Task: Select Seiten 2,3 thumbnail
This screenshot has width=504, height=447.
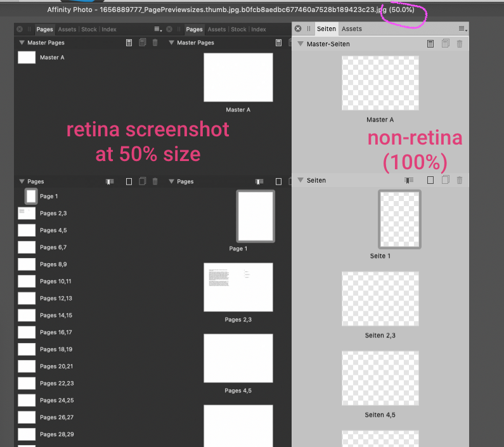Action: coord(380,299)
